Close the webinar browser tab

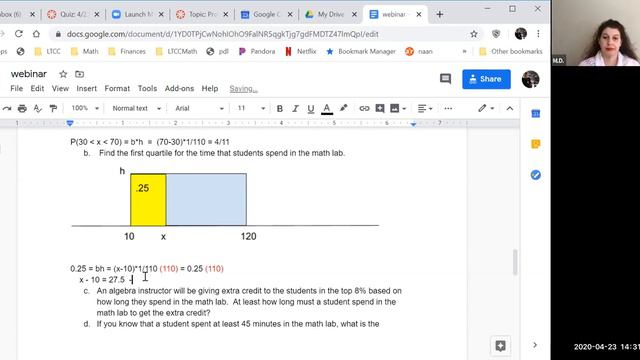point(419,14)
